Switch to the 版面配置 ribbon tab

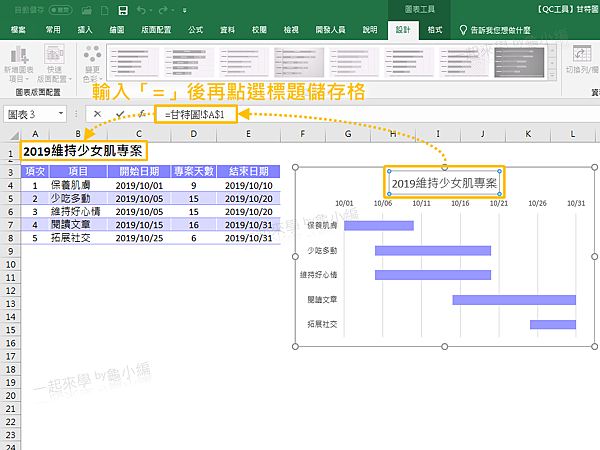click(x=156, y=30)
